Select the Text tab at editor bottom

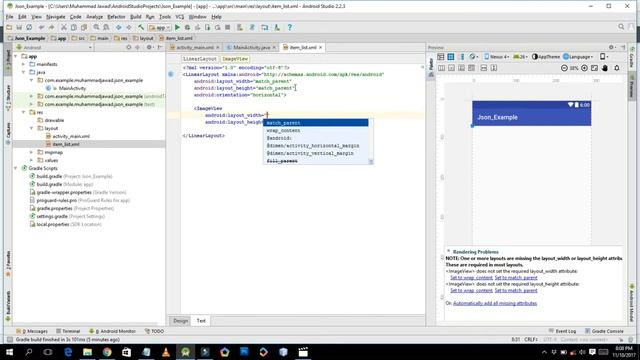(x=201, y=321)
